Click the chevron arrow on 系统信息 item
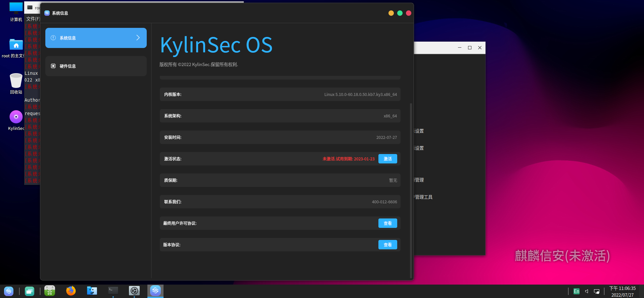Image resolution: width=644 pixels, height=298 pixels. coord(138,38)
